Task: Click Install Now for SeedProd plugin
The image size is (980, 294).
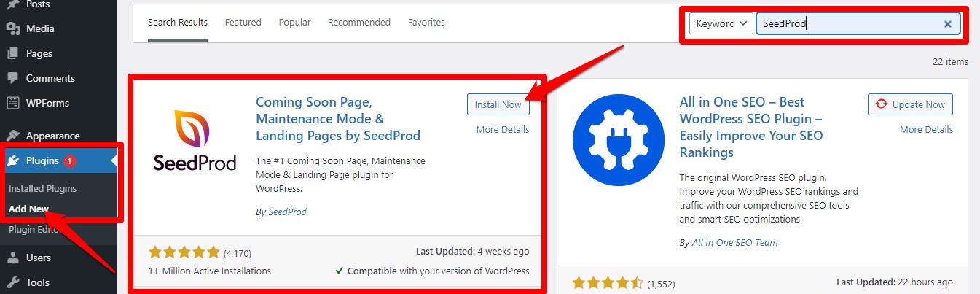Action: tap(498, 104)
